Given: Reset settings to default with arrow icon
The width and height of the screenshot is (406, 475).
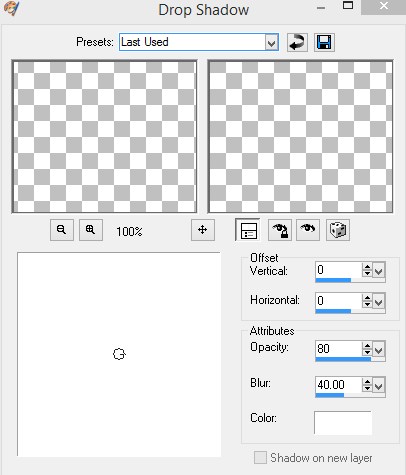Looking at the screenshot, I should click(297, 42).
